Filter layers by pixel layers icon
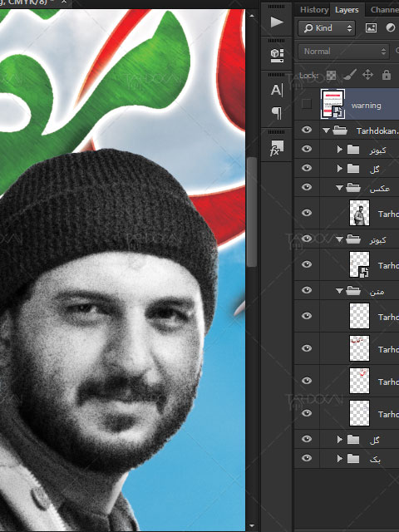Viewport: 399px width, 532px height. tap(371, 27)
